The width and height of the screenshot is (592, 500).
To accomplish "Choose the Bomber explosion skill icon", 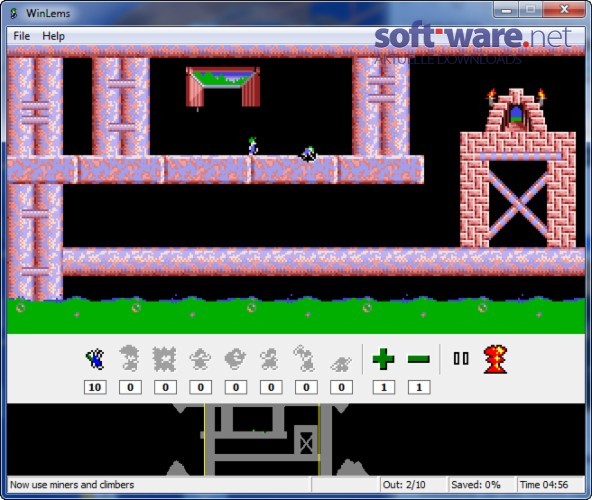I will (165, 359).
